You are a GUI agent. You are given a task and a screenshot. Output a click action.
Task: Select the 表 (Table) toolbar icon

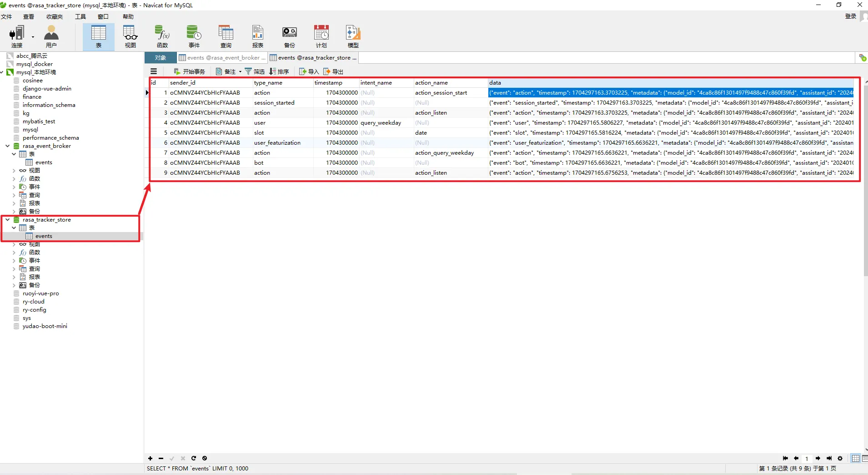99,36
